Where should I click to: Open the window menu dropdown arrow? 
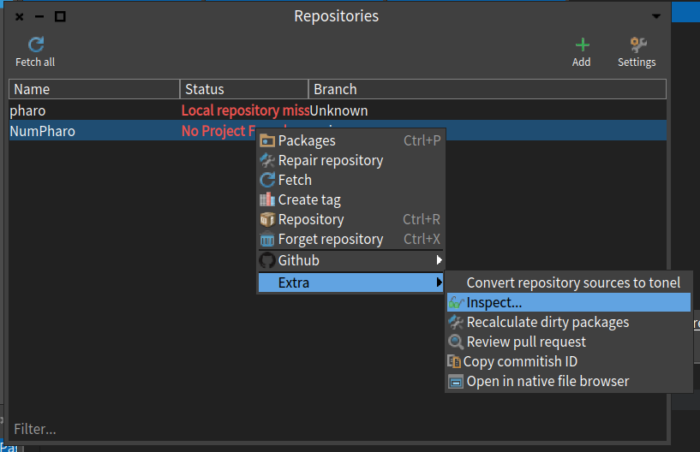[656, 17]
